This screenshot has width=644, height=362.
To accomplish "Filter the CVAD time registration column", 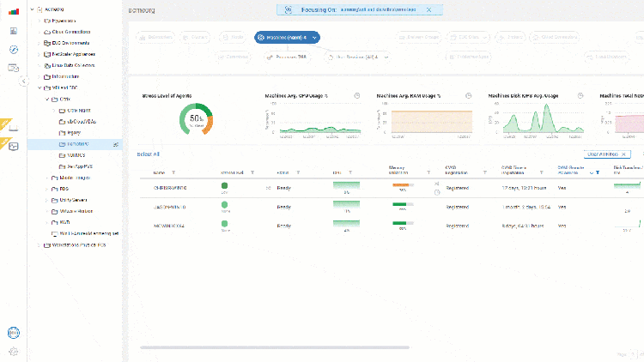I will point(541,172).
